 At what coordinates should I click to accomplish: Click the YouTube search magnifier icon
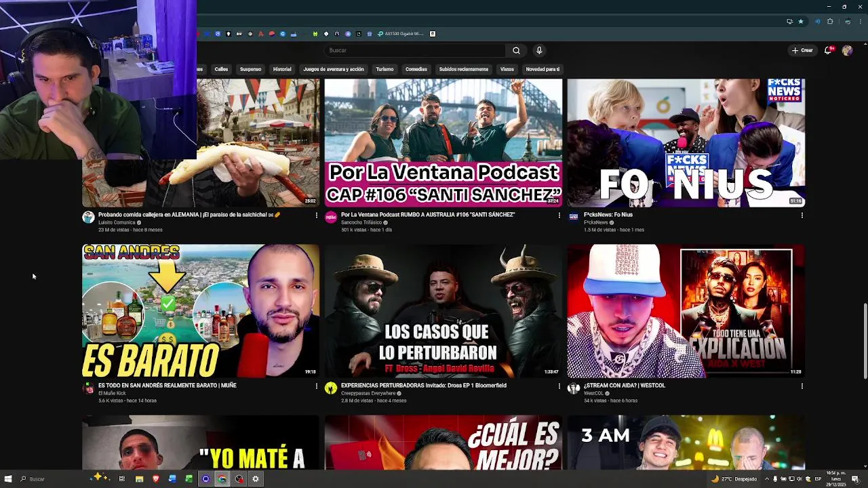(516, 50)
